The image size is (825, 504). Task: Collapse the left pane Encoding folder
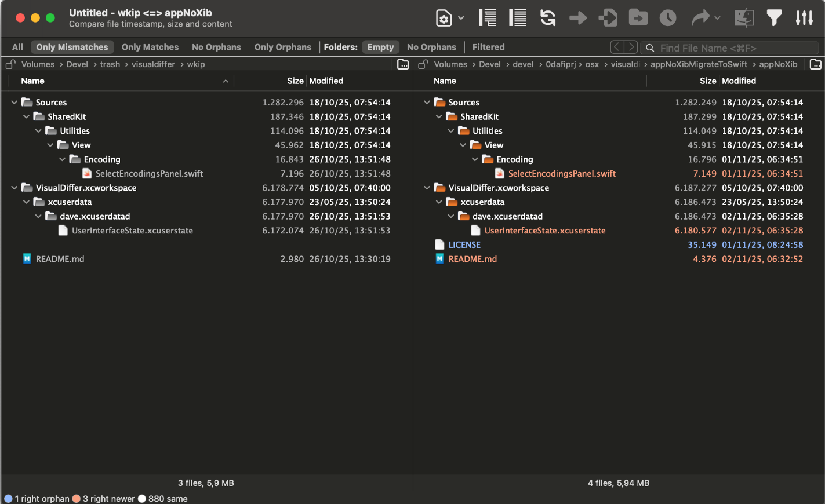(62, 159)
